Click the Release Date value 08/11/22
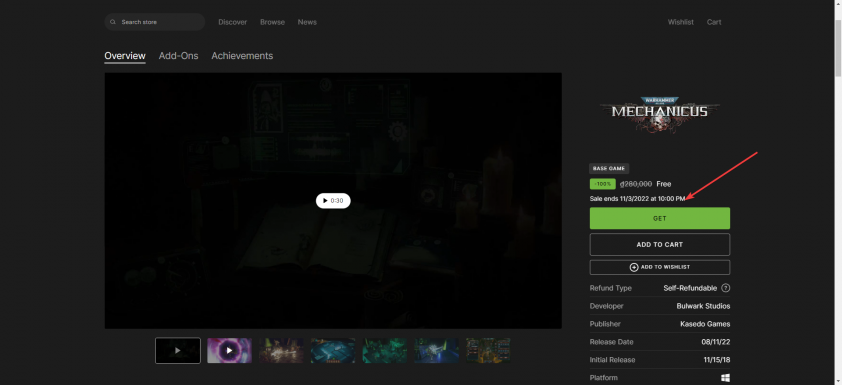Screen dimensions: 842x385 point(715,342)
